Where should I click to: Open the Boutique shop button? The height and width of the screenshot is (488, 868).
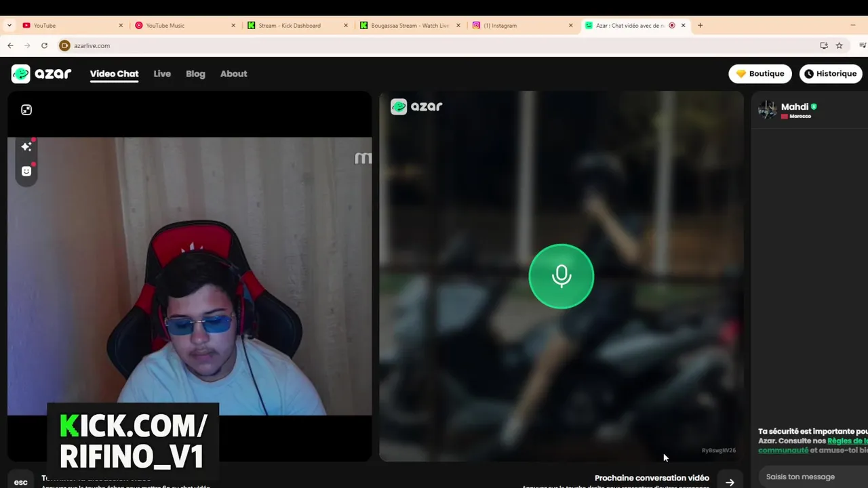coord(760,74)
